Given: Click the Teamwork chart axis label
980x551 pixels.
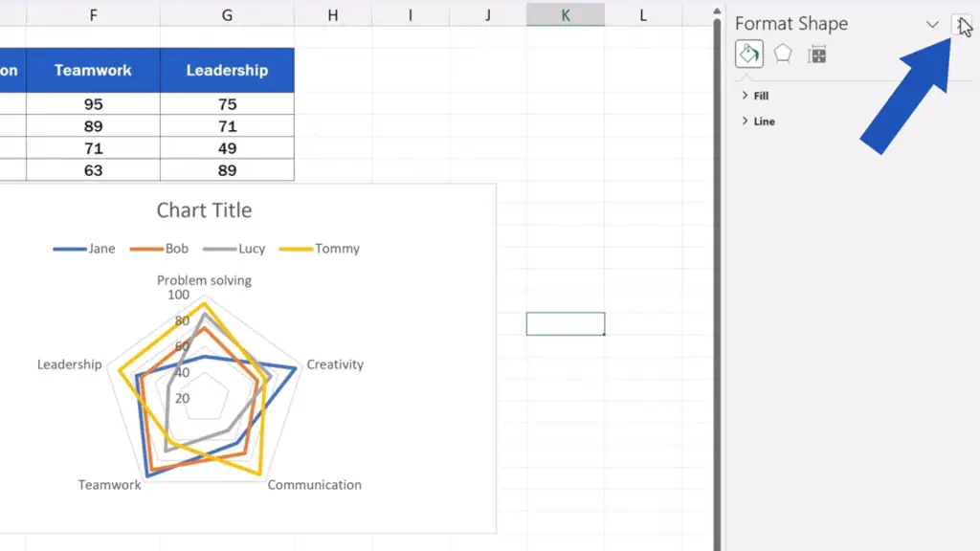Looking at the screenshot, I should pyautogui.click(x=109, y=485).
